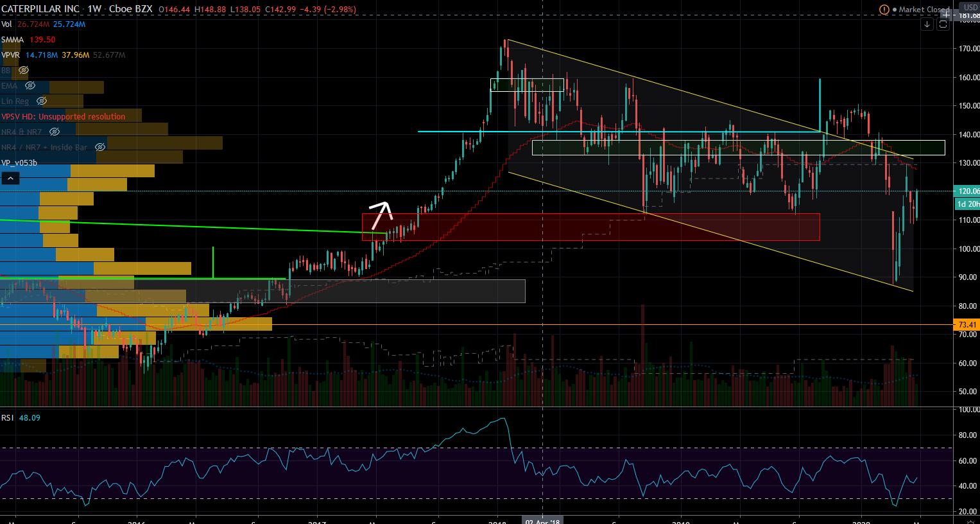Toggle visibility of the EMA indicator
This screenshot has width=980, height=524.
(x=30, y=85)
